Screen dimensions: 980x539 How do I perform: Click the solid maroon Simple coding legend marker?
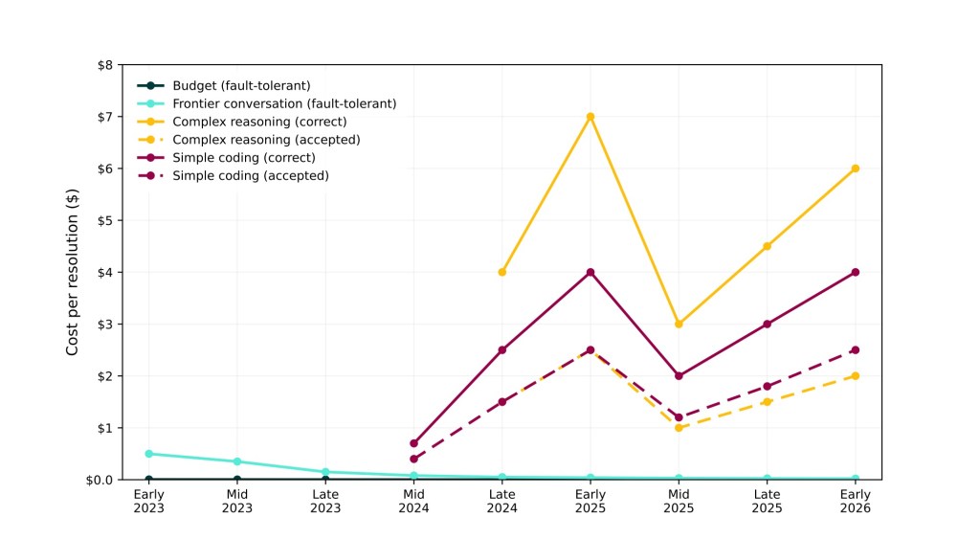click(150, 158)
